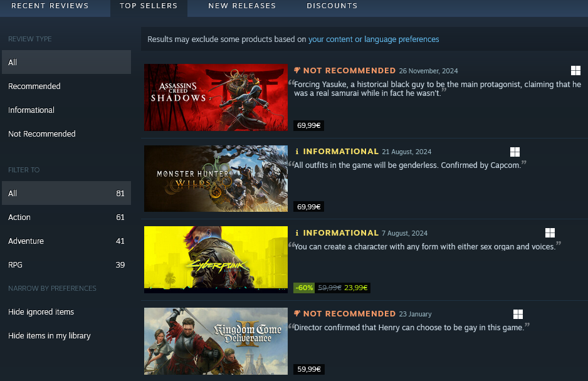The image size is (588, 381).
Task: Click the 59,99€ price of Kingdom Come
Action: click(309, 369)
